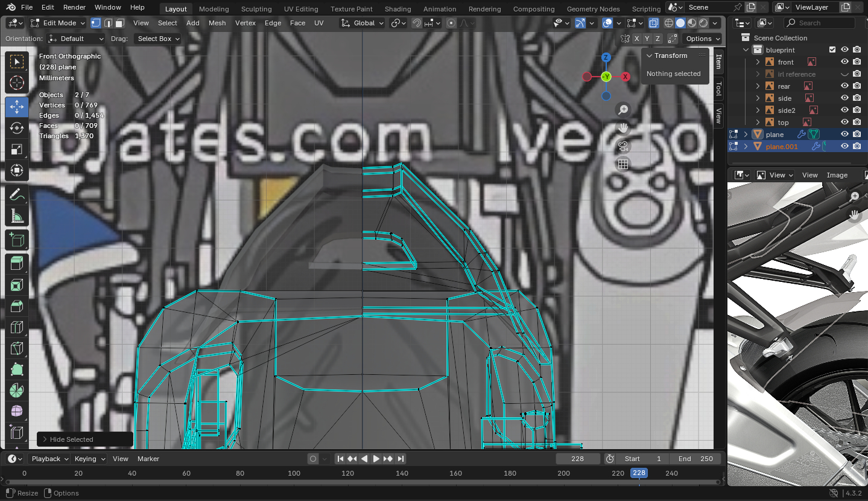Click the viewport zoom magnifier icon
This screenshot has height=501, width=868.
click(623, 109)
